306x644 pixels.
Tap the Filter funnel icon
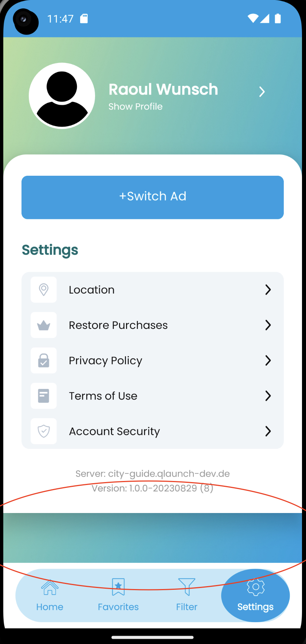point(187,587)
